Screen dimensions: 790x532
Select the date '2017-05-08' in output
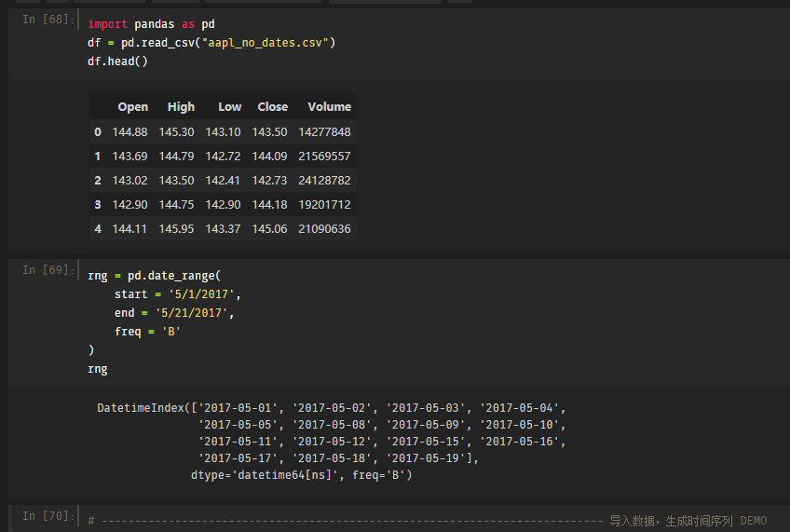[x=331, y=425]
